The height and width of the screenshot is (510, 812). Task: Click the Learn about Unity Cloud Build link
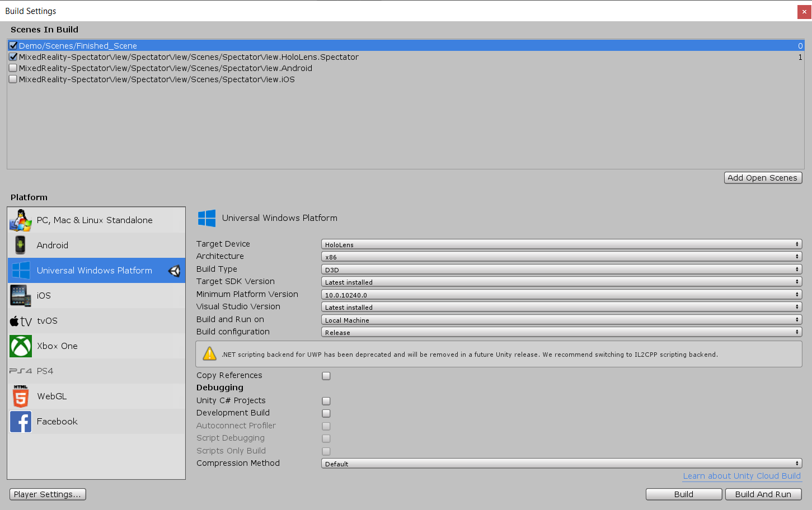741,475
